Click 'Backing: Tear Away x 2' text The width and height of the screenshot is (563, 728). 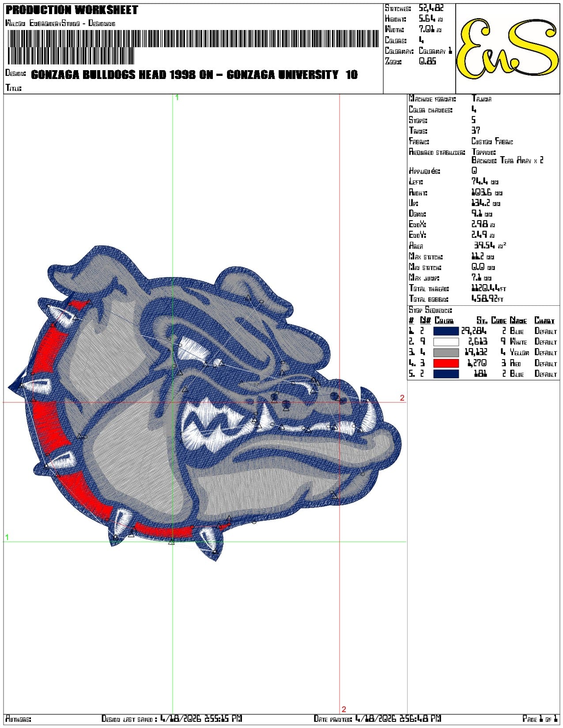click(x=507, y=160)
